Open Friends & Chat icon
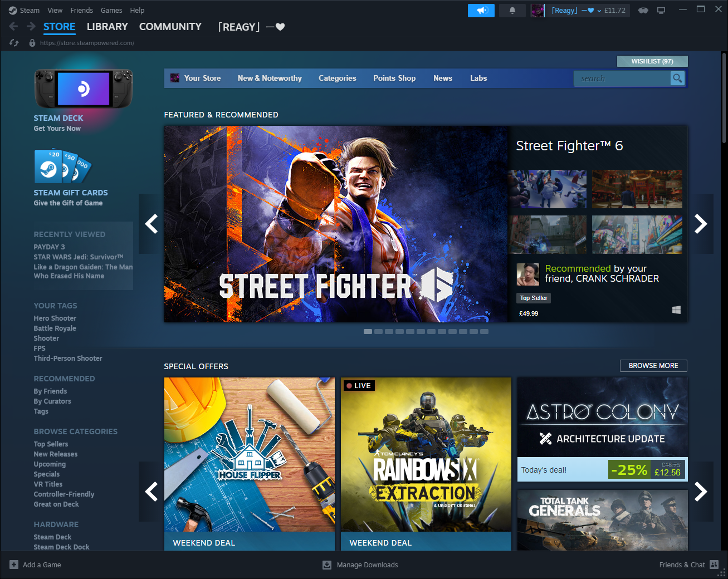728x579 pixels. tap(714, 565)
